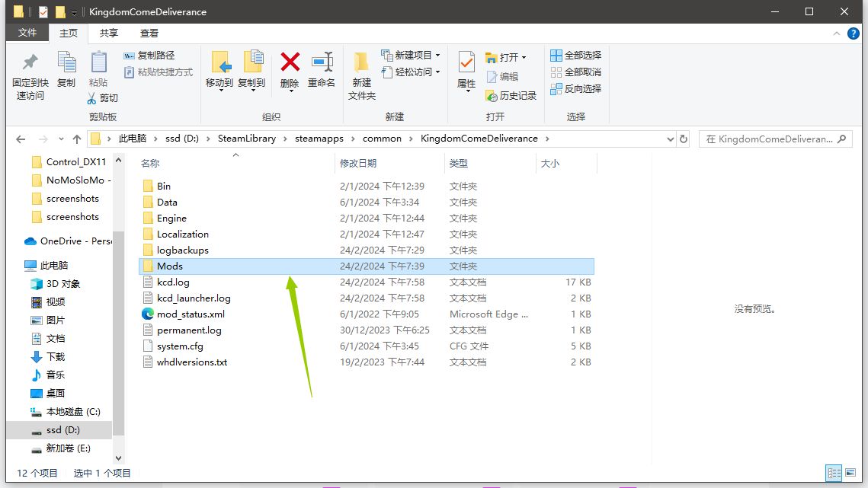The height and width of the screenshot is (488, 868).
Task: Open the recent locations dropdown arrow
Action: [61, 139]
